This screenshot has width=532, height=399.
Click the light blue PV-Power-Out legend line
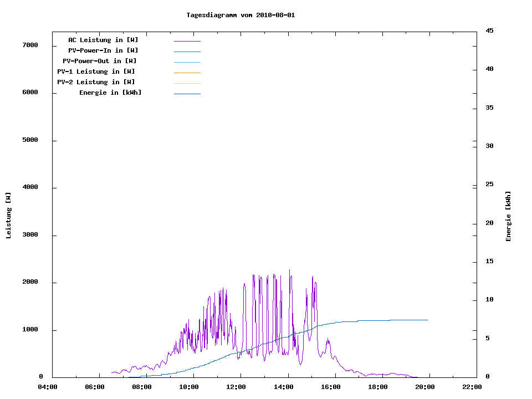(187, 62)
